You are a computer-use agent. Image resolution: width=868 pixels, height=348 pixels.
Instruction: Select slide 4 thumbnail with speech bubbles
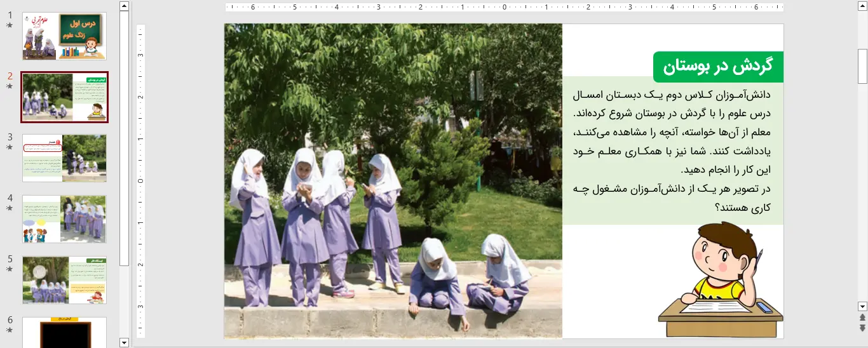pyautogui.click(x=64, y=218)
